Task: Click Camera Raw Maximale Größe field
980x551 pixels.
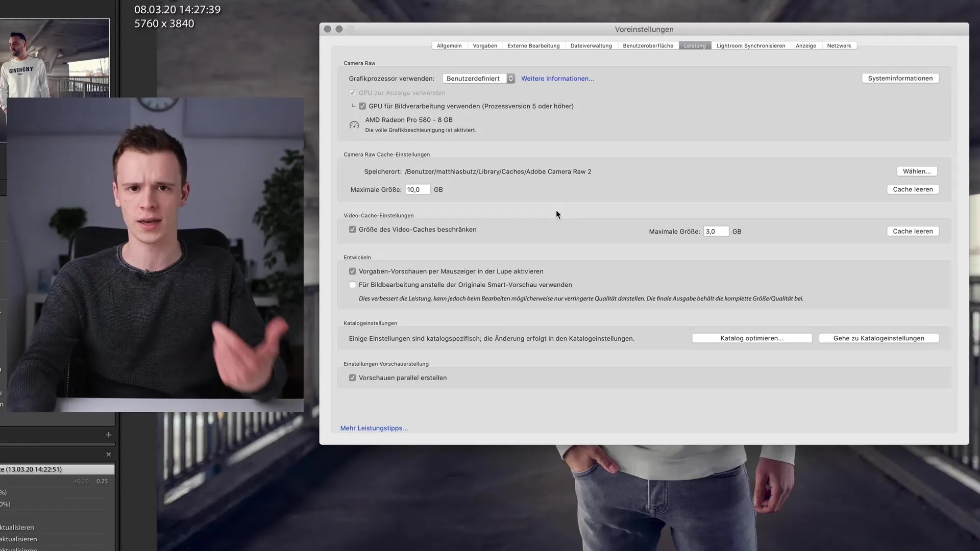Action: point(417,189)
